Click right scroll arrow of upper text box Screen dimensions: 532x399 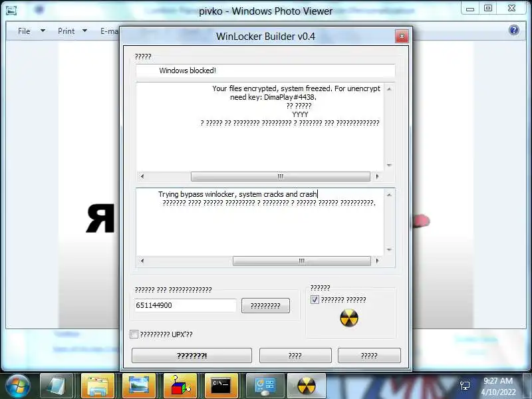coord(377,176)
